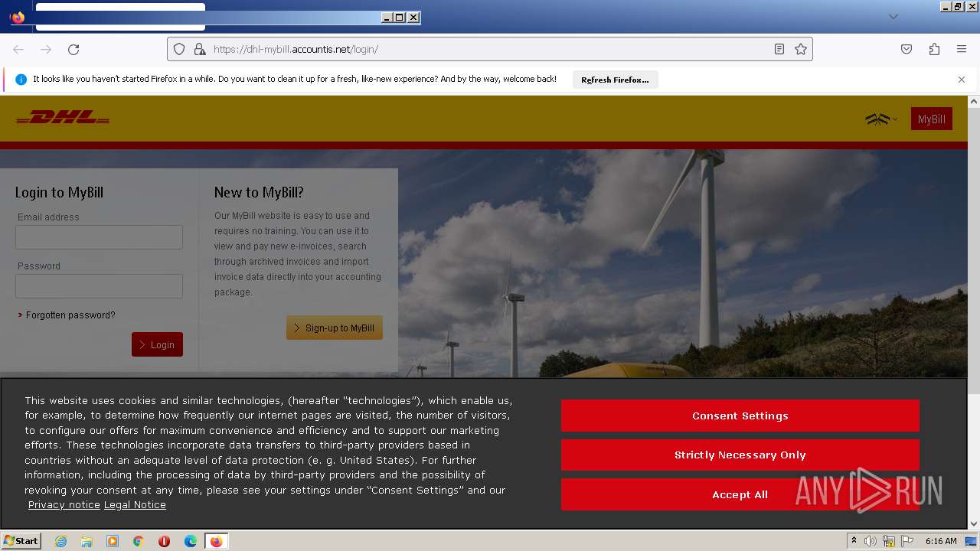
Task: Launch Opera from taskbar
Action: pos(164,541)
